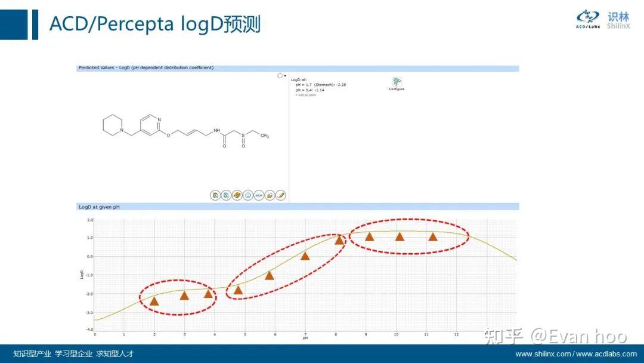This screenshot has height=363, width=644.
Task: Select the radio button near the structure panel
Action: 280,76
